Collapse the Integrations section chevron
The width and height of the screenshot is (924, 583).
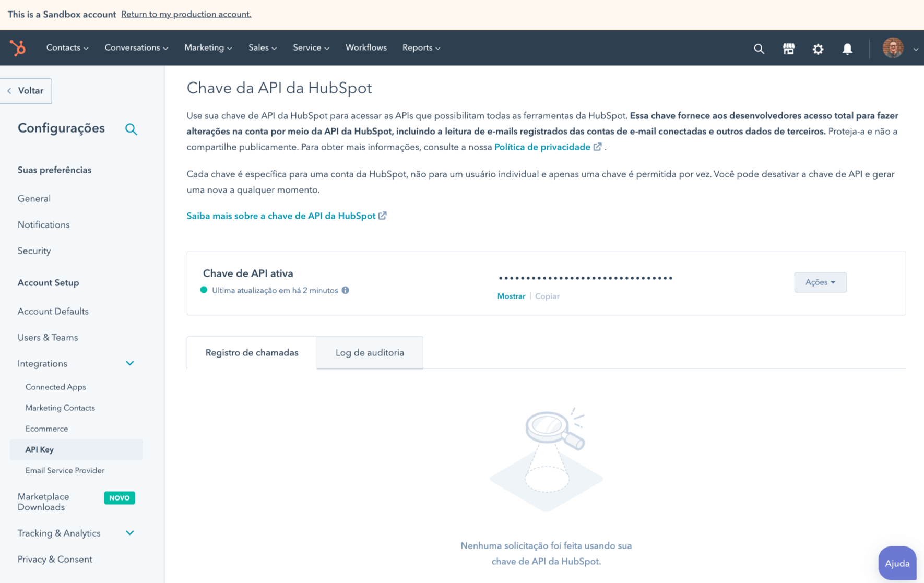coord(130,363)
